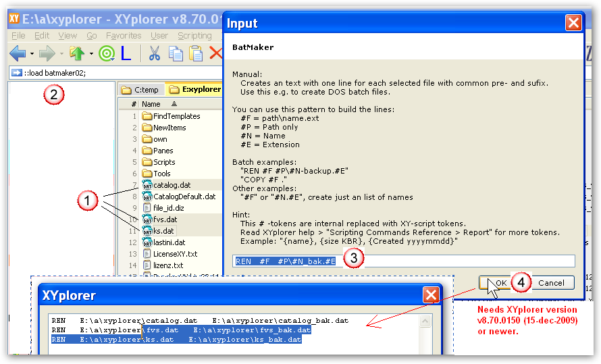Select the Panes folder
The height and width of the screenshot is (364, 601).
pyautogui.click(x=158, y=151)
